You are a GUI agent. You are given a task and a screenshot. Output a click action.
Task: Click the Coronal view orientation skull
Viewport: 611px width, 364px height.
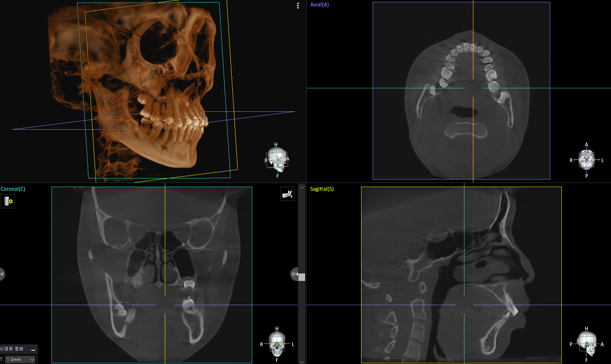277,344
